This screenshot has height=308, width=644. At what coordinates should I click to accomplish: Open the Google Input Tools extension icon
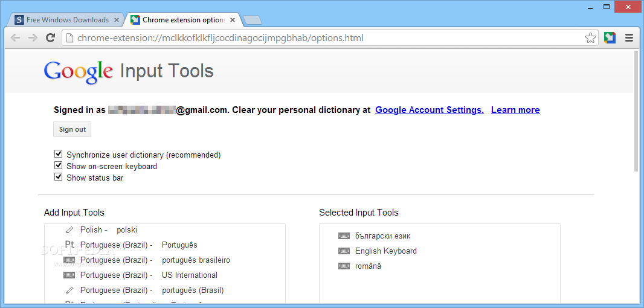(610, 38)
